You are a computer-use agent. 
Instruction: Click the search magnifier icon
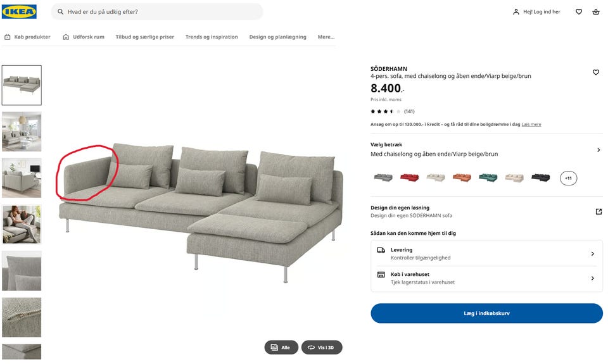click(61, 11)
